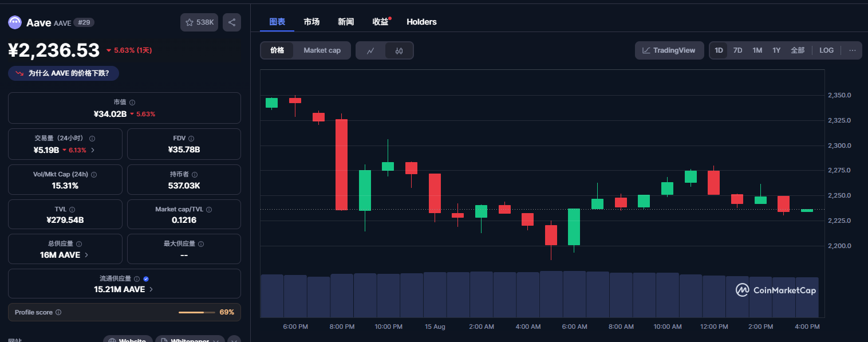This screenshot has width=868, height=342.
Task: Open the 图表 tab
Action: (x=277, y=22)
